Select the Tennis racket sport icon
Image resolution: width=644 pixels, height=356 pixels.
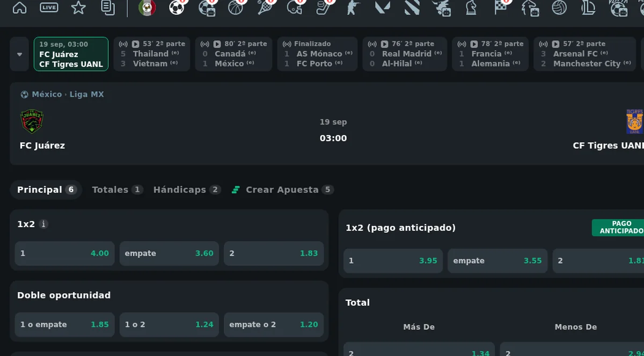point(266,8)
